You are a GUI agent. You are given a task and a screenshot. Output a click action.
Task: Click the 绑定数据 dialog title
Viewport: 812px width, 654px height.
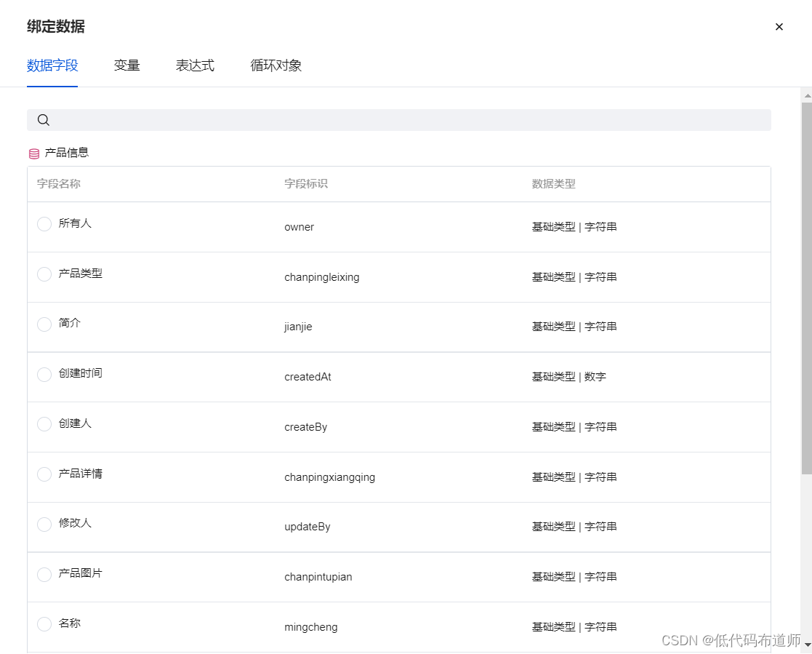(x=56, y=26)
